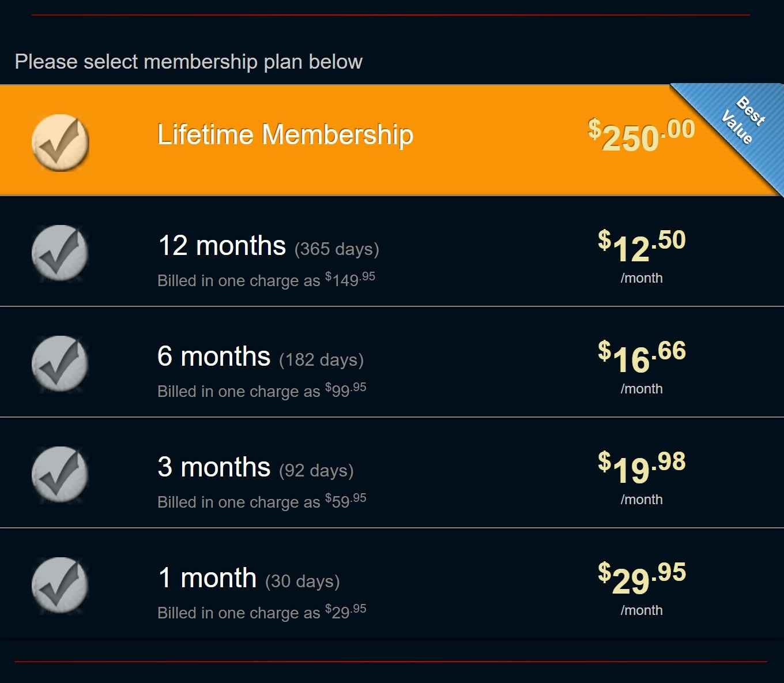The height and width of the screenshot is (683, 784).
Task: Click the $16.66 per month price
Action: pos(642,357)
